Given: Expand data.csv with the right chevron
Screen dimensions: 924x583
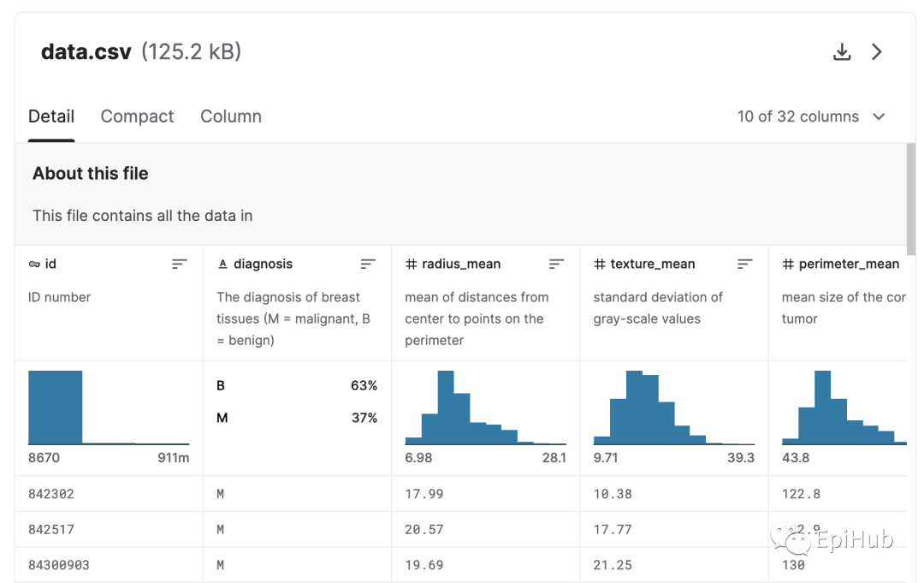Looking at the screenshot, I should tap(877, 52).
